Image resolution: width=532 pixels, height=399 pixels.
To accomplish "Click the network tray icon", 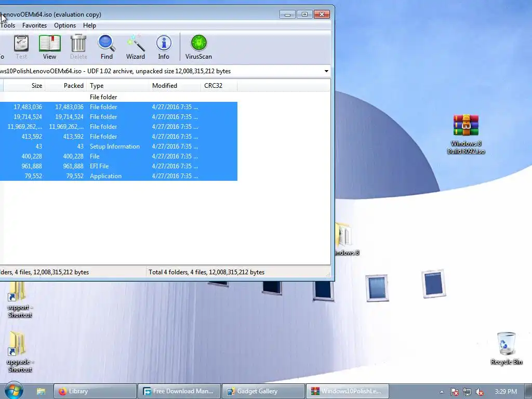I will coord(467,392).
